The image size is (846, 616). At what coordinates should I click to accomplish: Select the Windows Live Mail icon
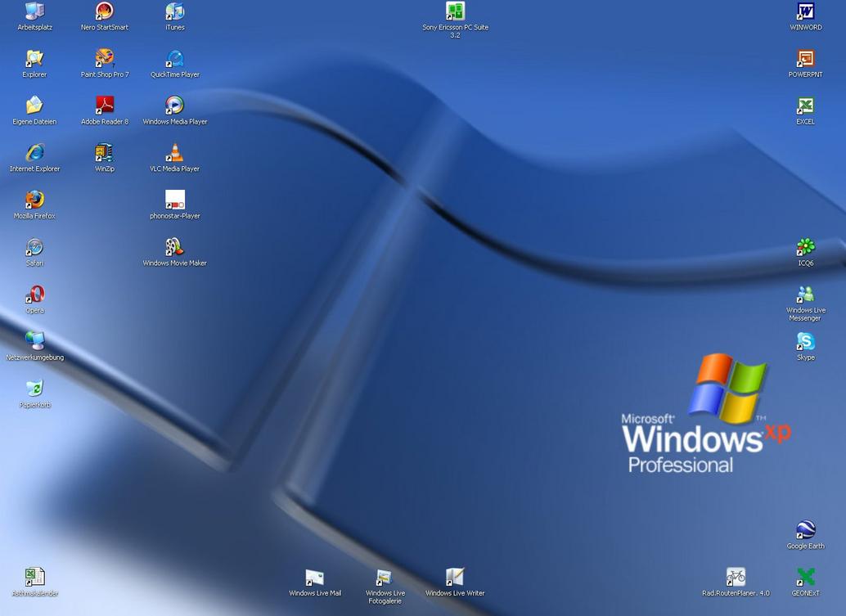tap(315, 578)
